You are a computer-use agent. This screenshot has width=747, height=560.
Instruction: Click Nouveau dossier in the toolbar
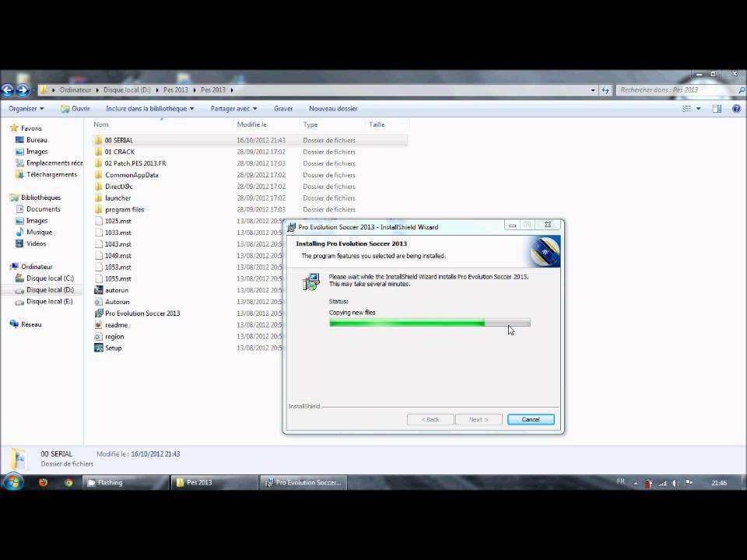(333, 109)
